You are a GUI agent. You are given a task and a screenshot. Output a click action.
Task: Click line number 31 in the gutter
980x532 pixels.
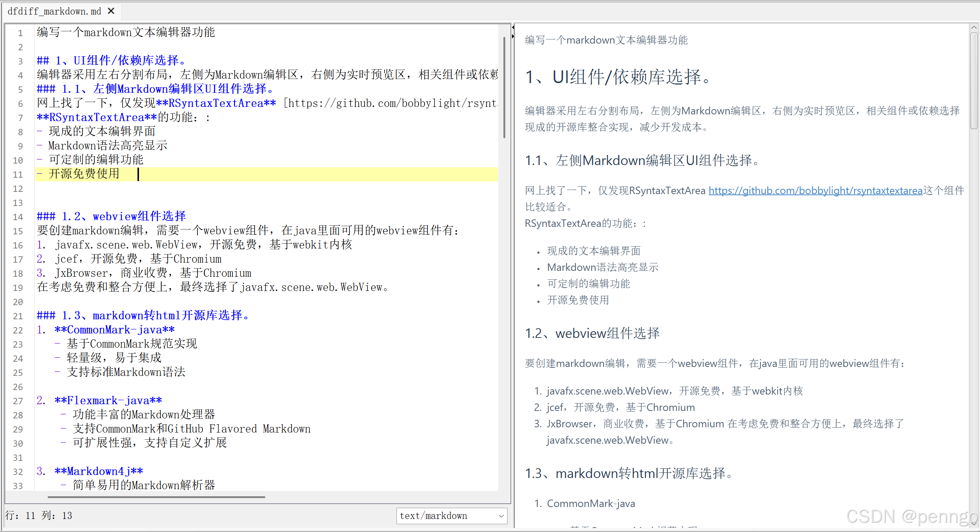coord(18,457)
